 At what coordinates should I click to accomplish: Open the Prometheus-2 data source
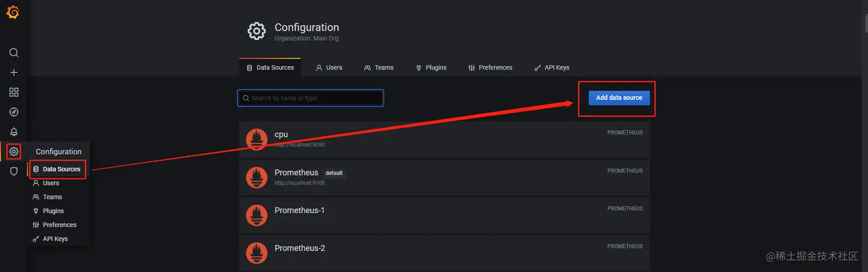pyautogui.click(x=444, y=253)
